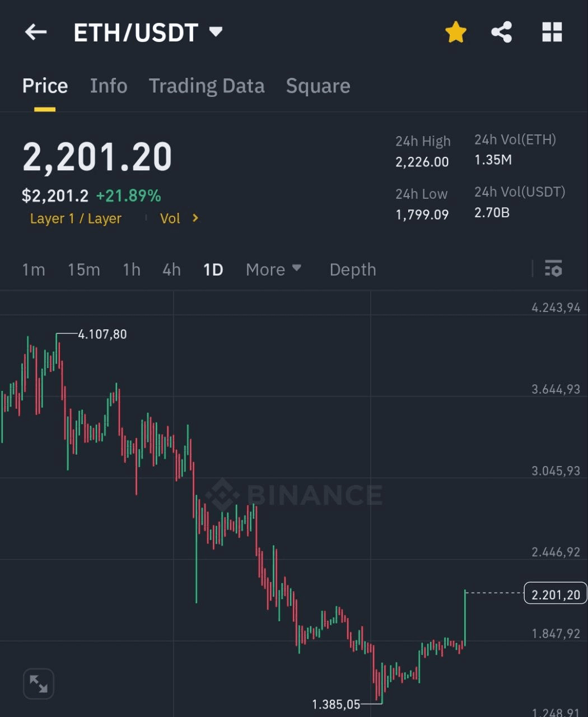
Task: Tap the Layer 1 / Layer tag
Action: point(76,218)
